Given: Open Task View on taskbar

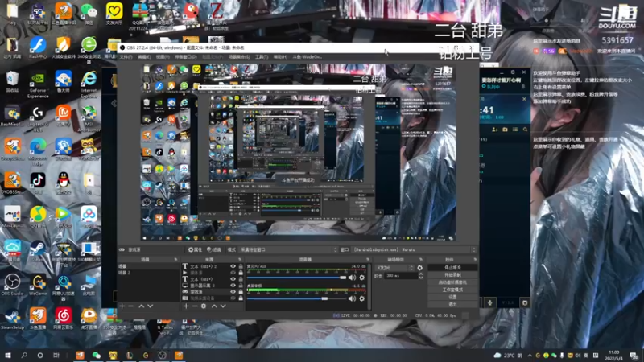Looking at the screenshot, I should pyautogui.click(x=56, y=355).
